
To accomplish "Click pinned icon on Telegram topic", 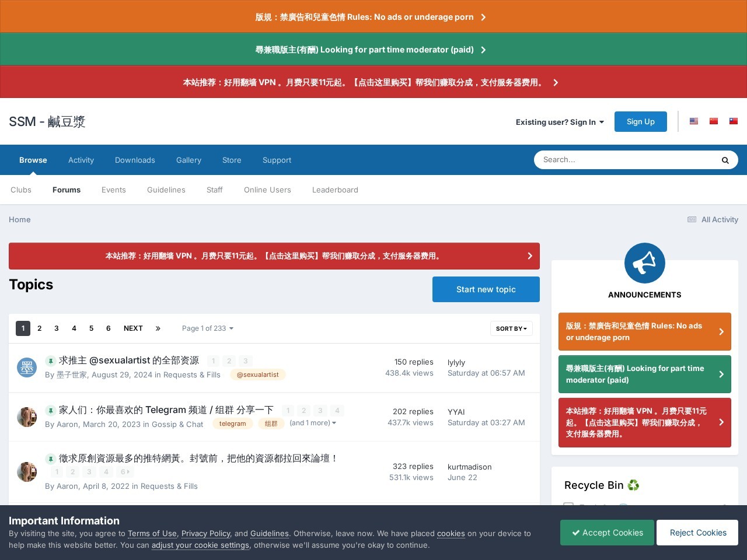I will (50, 411).
